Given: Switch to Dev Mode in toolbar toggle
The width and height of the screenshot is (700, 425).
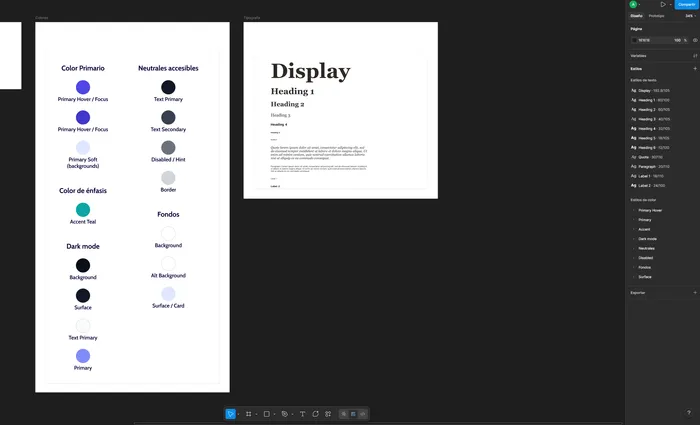Looking at the screenshot, I should [x=362, y=413].
